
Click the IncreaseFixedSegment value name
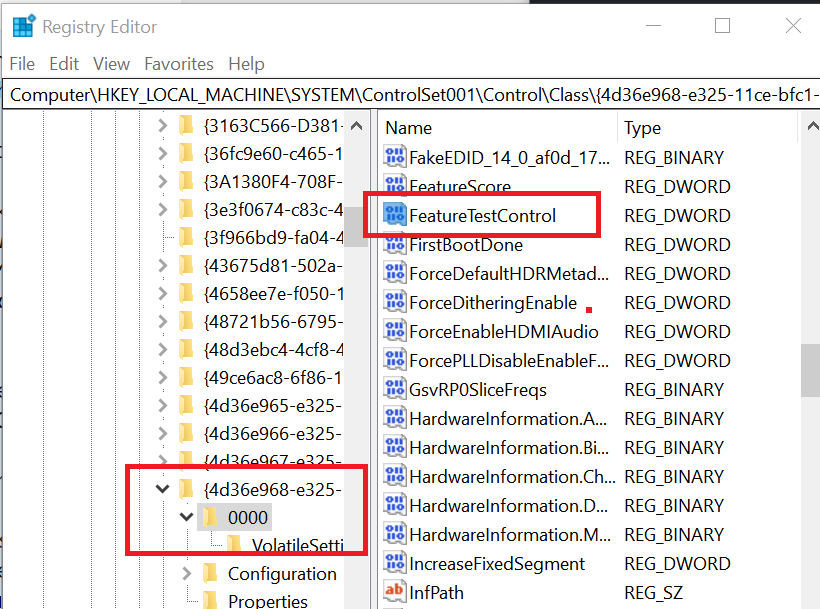pyautogui.click(x=497, y=564)
